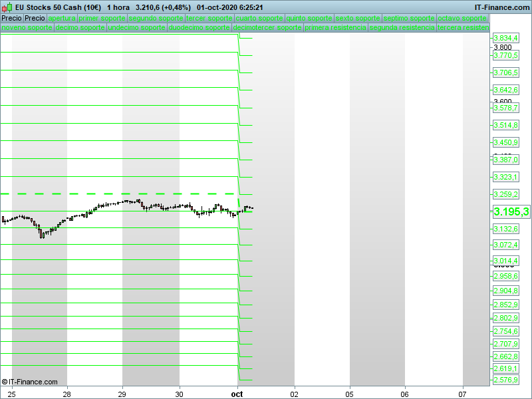
Task: Click the 'primera resistencia' label
Action: pos(335,28)
